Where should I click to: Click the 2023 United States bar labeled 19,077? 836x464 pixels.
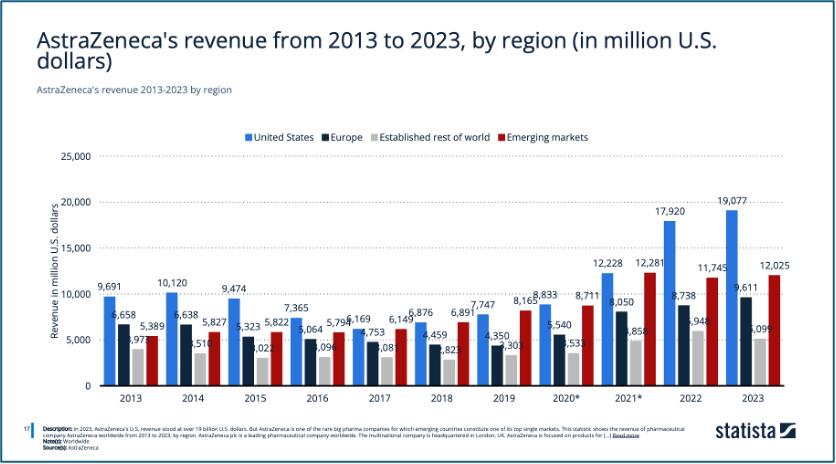click(732, 298)
